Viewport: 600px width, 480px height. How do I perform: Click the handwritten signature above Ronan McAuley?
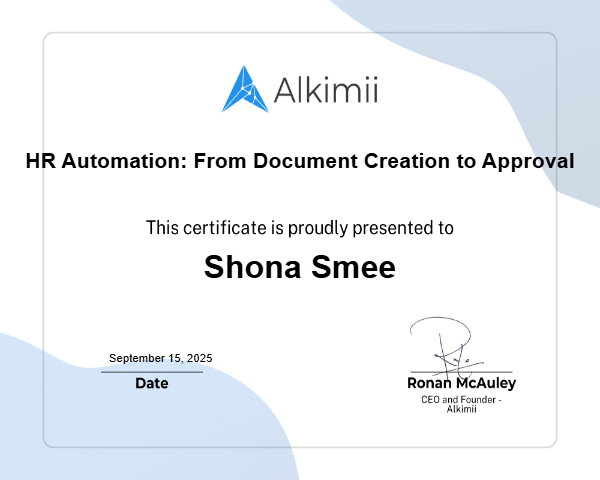click(x=447, y=346)
